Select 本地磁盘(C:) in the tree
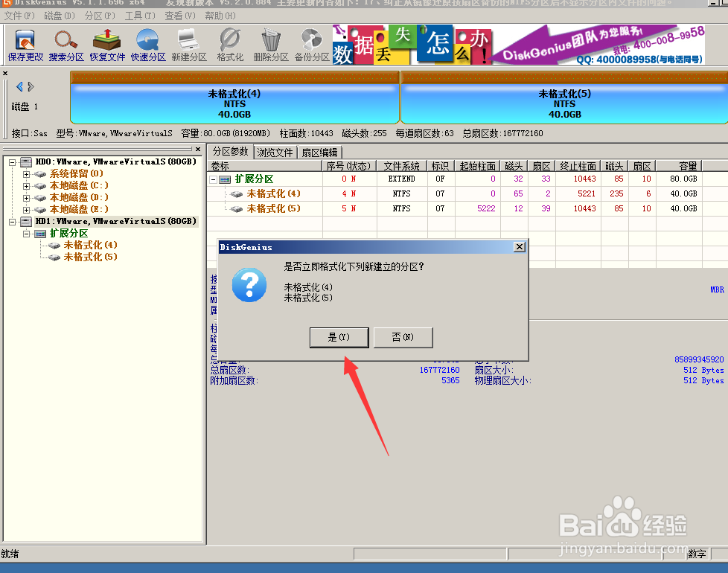The height and width of the screenshot is (573, 728). 79,185
